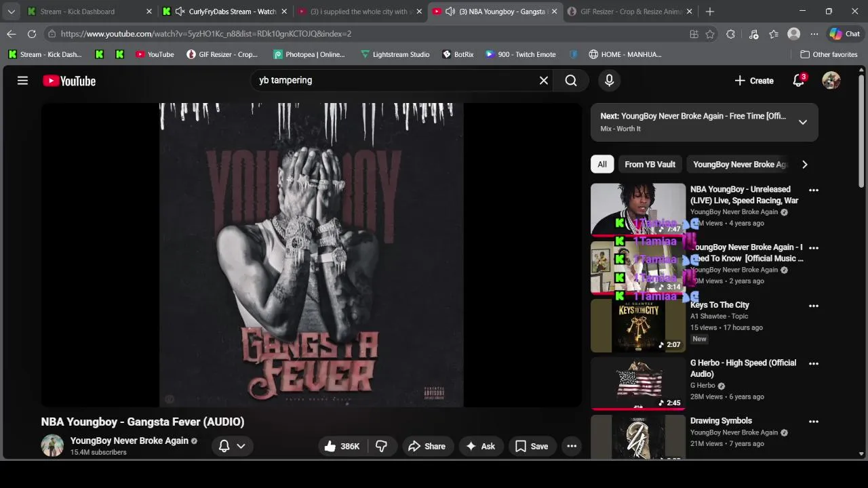Open Photopea bookmark in favorites bar

[x=309, y=54]
